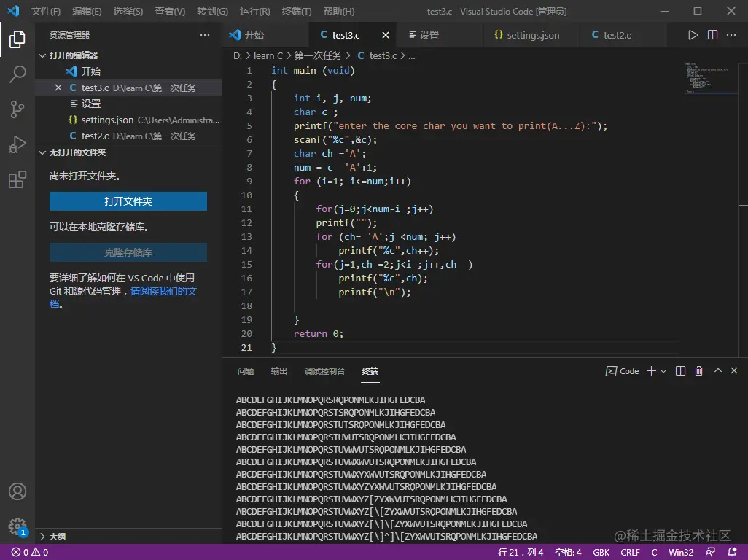Select test2.c in open editors list
The width and height of the screenshot is (748, 560).
(129, 136)
